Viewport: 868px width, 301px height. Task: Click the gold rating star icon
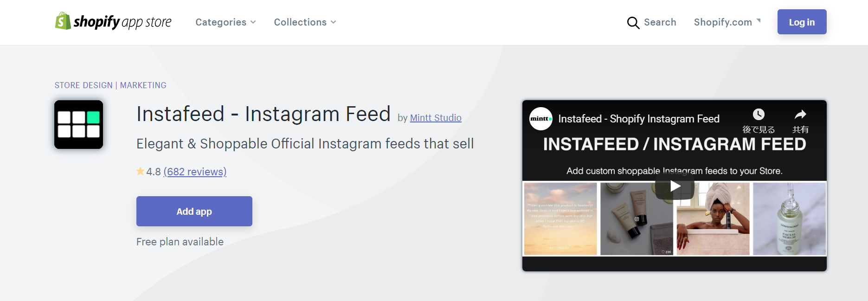(x=140, y=172)
